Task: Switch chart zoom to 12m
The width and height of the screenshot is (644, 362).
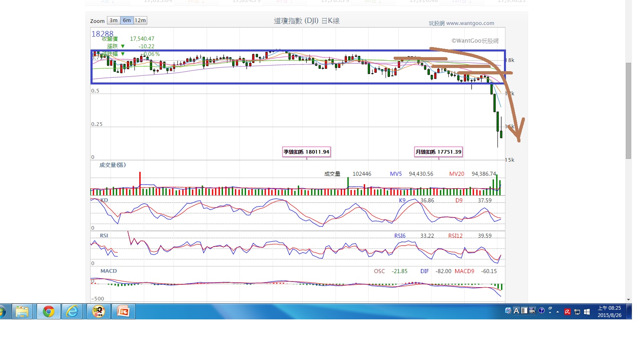Action: click(140, 21)
